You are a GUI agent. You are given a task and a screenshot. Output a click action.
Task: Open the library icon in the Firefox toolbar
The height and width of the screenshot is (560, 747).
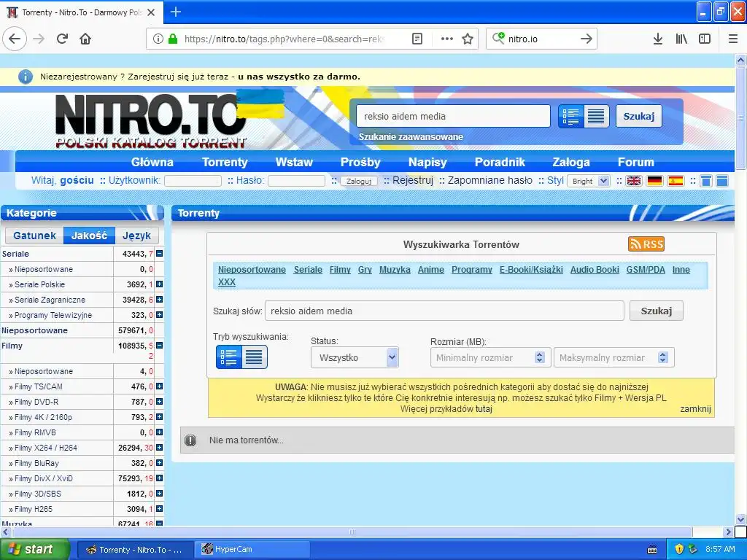[681, 39]
